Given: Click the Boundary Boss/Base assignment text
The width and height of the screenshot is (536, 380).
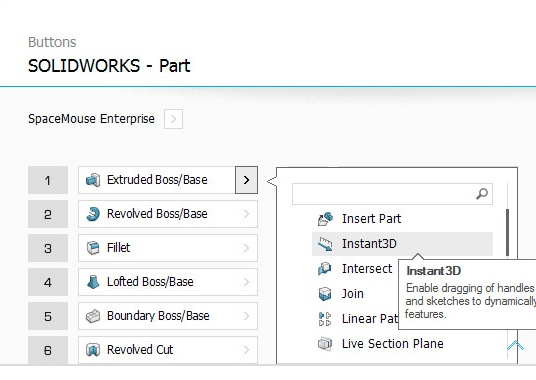Looking at the screenshot, I should coord(158,316).
